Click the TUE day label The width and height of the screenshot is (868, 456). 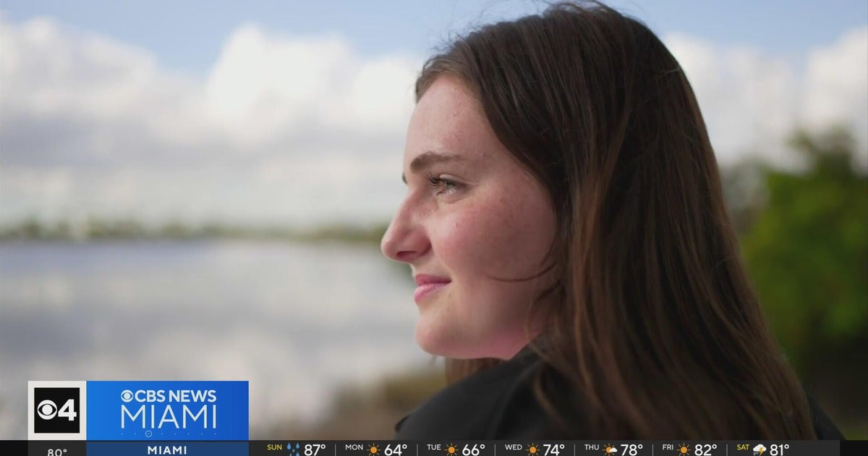click(x=433, y=448)
